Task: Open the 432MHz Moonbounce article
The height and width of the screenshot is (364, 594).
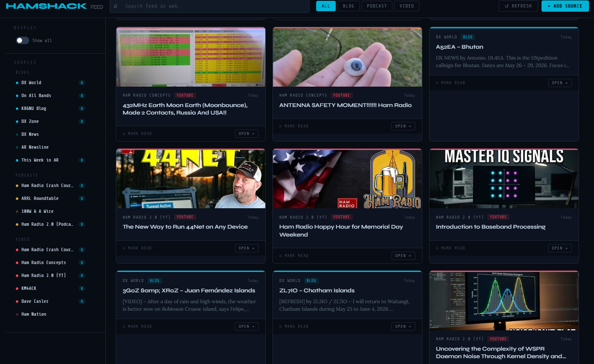Action: (x=247, y=134)
